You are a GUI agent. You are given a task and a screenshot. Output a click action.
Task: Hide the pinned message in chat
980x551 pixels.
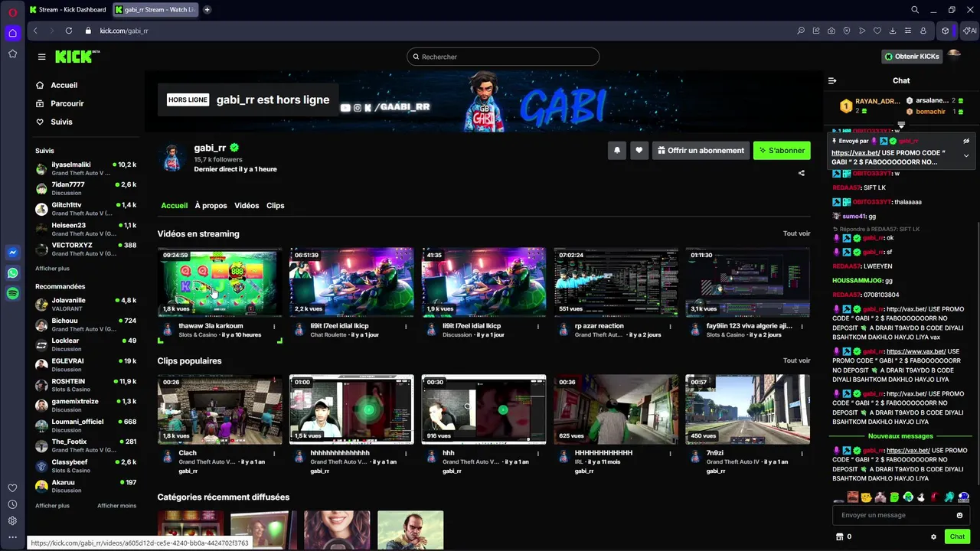(966, 141)
